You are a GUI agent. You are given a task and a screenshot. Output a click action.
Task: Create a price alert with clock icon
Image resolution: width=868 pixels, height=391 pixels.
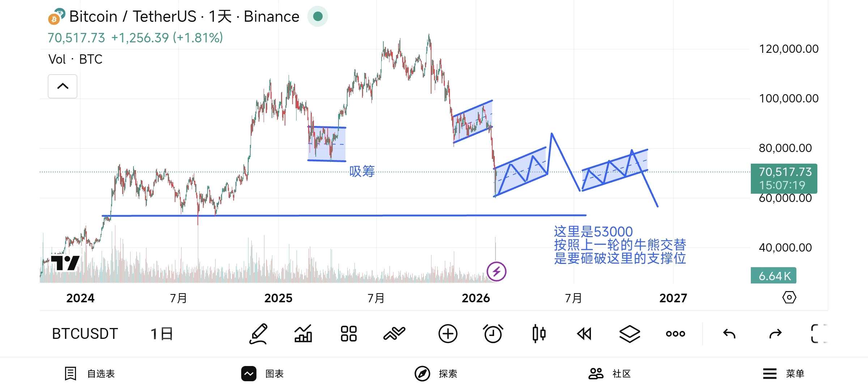(493, 333)
